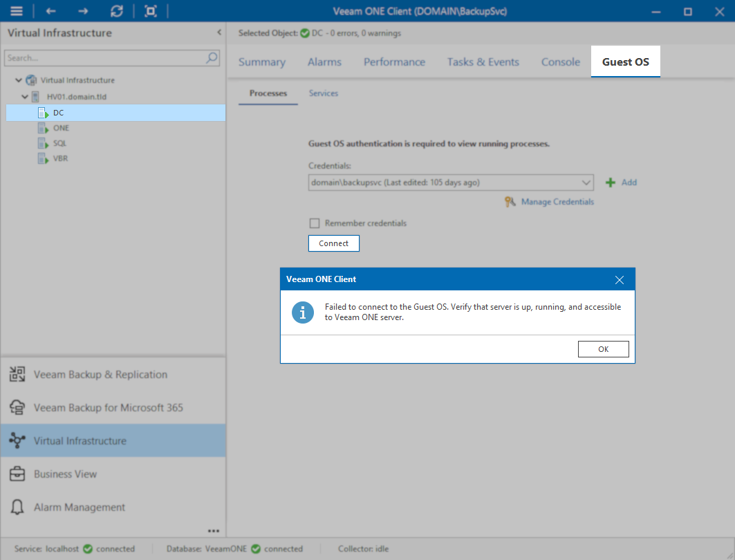Open Veeam Backup for Microsoft 365 view
The height and width of the screenshot is (560, 735).
113,407
